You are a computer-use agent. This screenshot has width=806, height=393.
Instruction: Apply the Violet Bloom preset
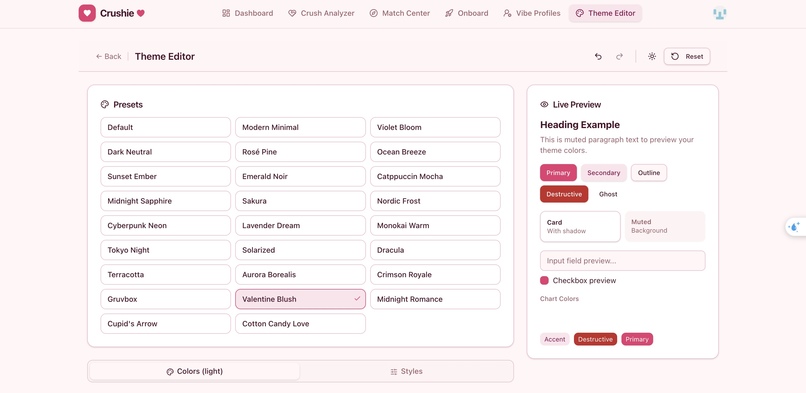pos(435,127)
